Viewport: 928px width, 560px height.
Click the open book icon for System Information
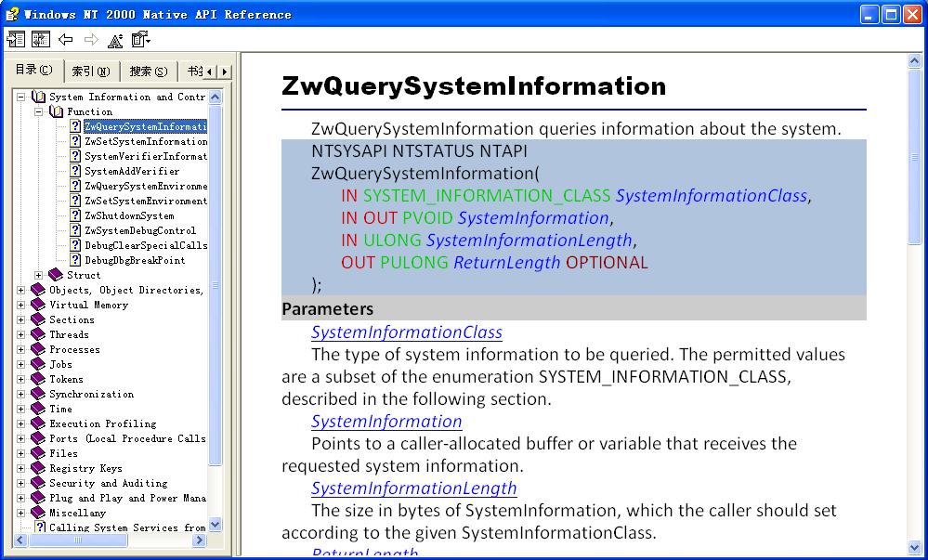click(38, 97)
